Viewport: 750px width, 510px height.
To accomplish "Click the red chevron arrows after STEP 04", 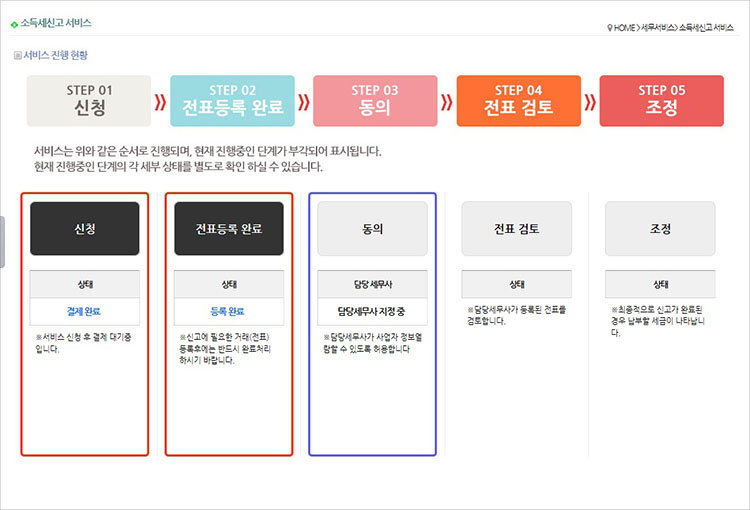I will pyautogui.click(x=590, y=101).
